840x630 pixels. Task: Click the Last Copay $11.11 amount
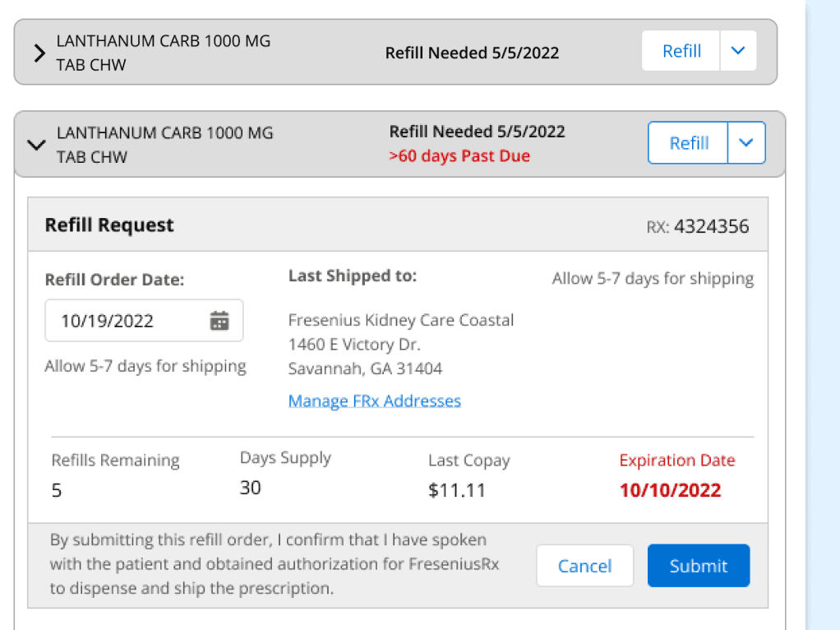pyautogui.click(x=457, y=491)
